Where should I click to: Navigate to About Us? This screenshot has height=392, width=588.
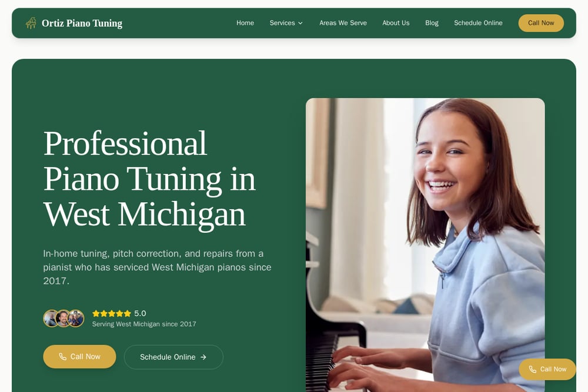coord(396,23)
